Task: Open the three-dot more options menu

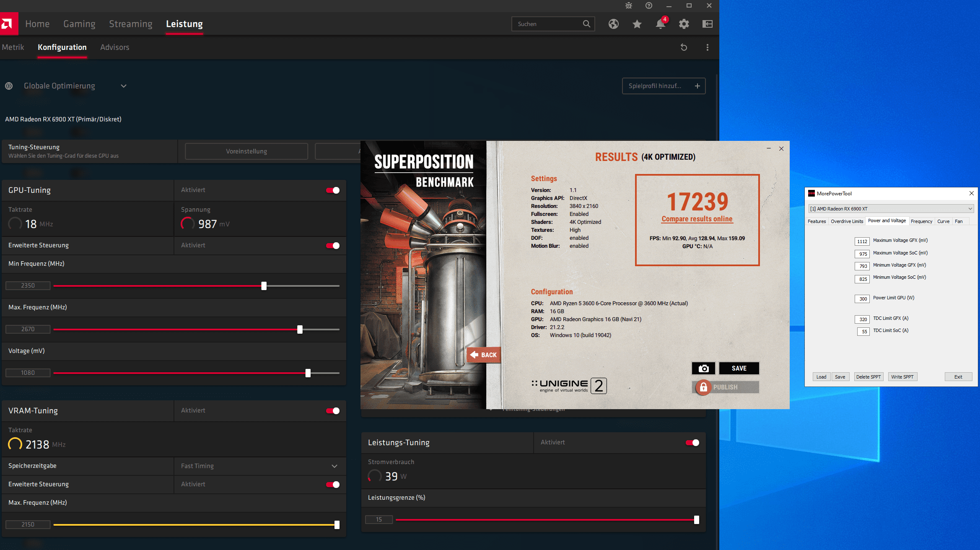Action: 708,47
